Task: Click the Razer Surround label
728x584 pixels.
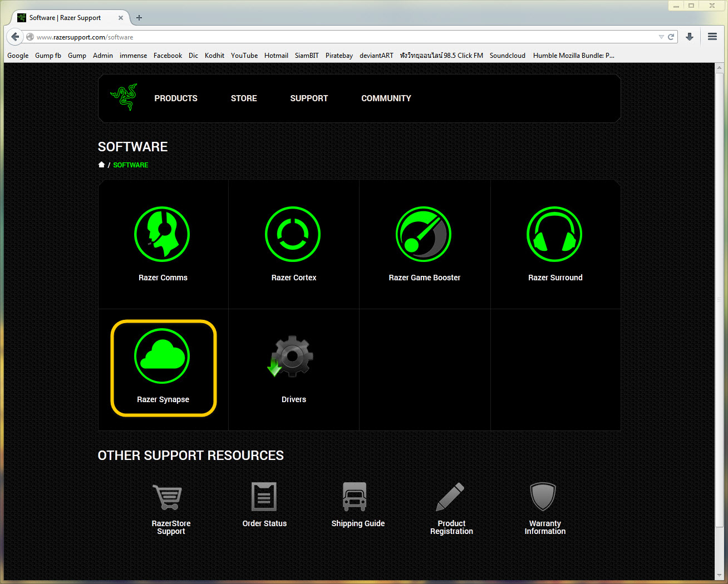Action: point(555,278)
